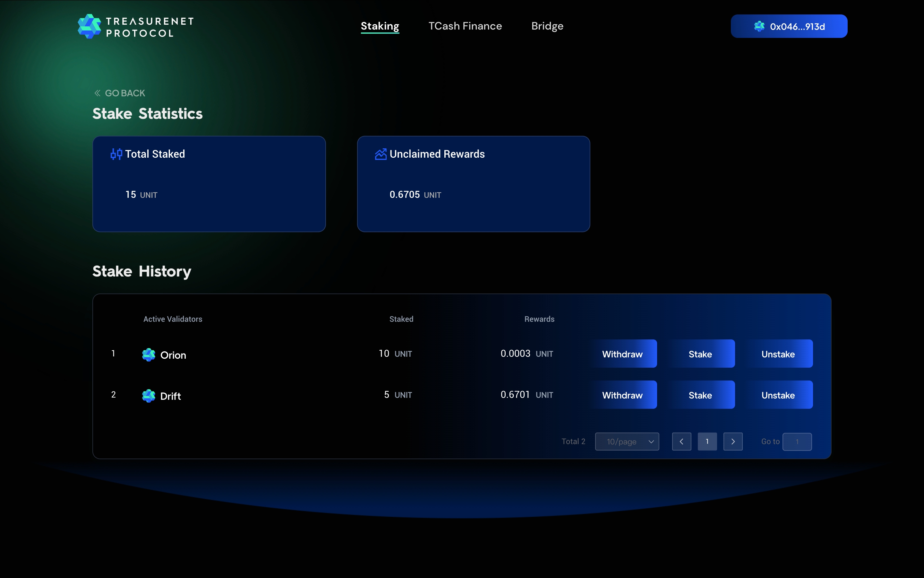924x578 pixels.
Task: Click the wallet icon in address button
Action: (x=759, y=26)
